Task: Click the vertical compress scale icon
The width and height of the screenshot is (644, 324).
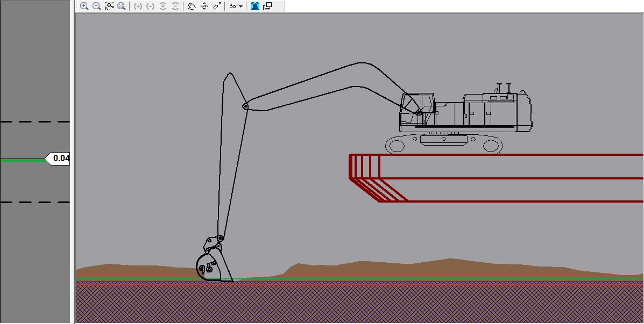Action: 175,6
